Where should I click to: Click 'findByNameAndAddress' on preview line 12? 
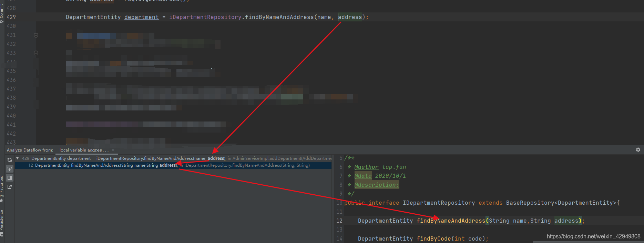tap(451, 221)
